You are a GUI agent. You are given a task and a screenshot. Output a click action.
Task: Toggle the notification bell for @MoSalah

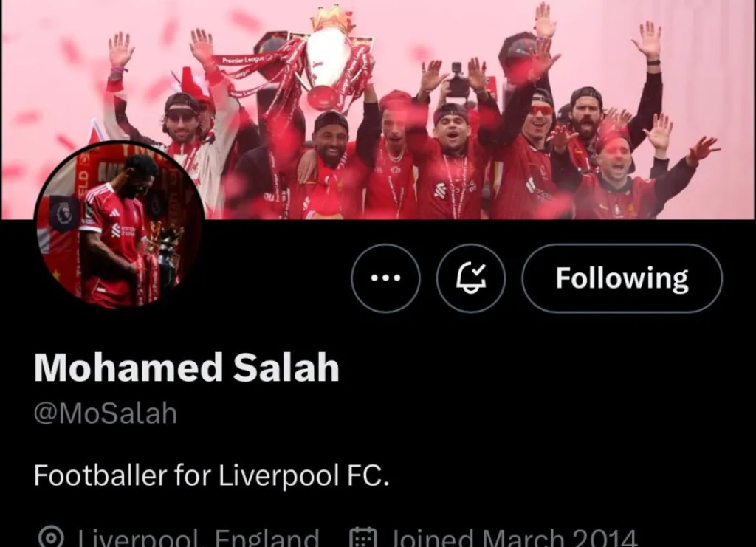click(470, 278)
